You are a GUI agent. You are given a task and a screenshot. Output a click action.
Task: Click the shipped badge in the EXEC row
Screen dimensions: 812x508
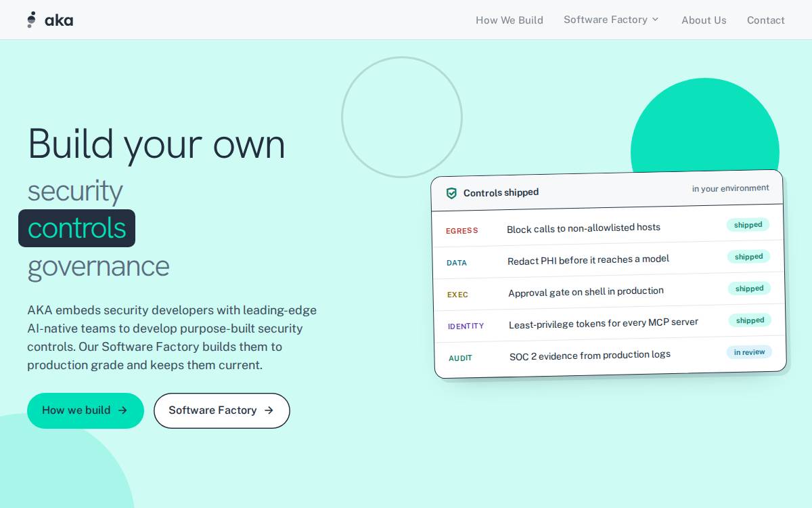(x=749, y=289)
